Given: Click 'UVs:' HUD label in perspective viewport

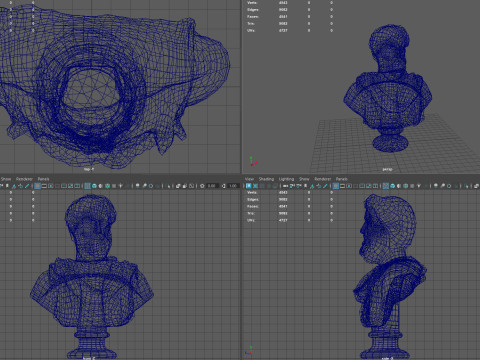Looking at the screenshot, I should click(x=251, y=30).
